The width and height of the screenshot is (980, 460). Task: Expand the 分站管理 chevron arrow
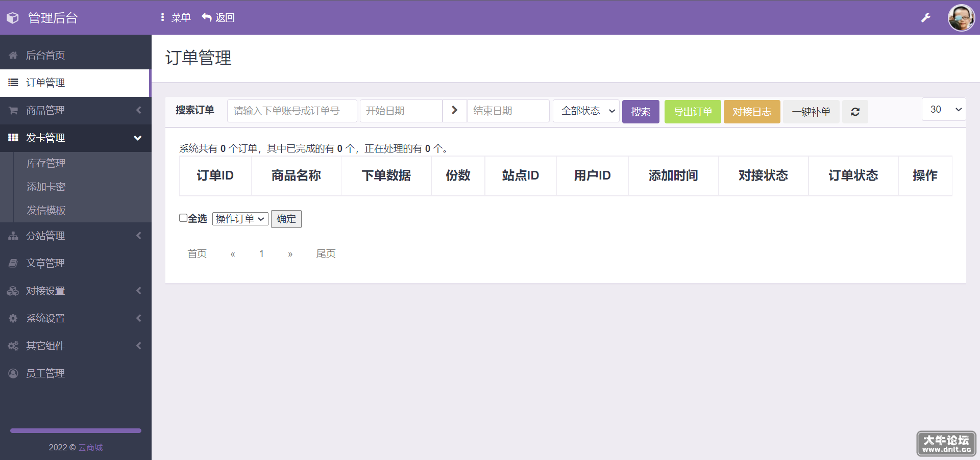[138, 236]
